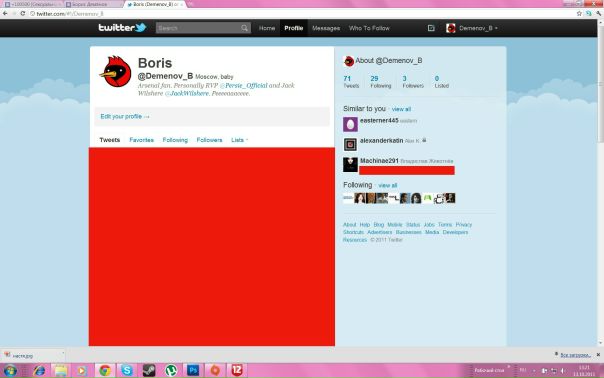Open the downloaded jpg file's menu arrow
The image size is (604, 378).
click(x=63, y=353)
